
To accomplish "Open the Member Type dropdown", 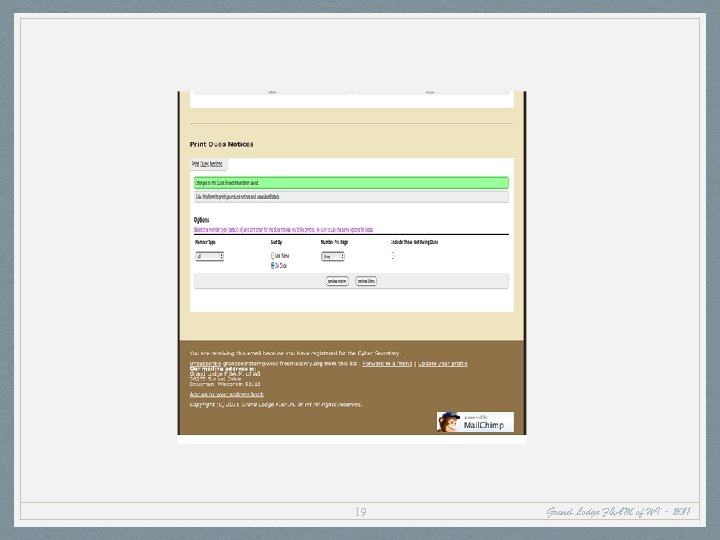I will (209, 256).
